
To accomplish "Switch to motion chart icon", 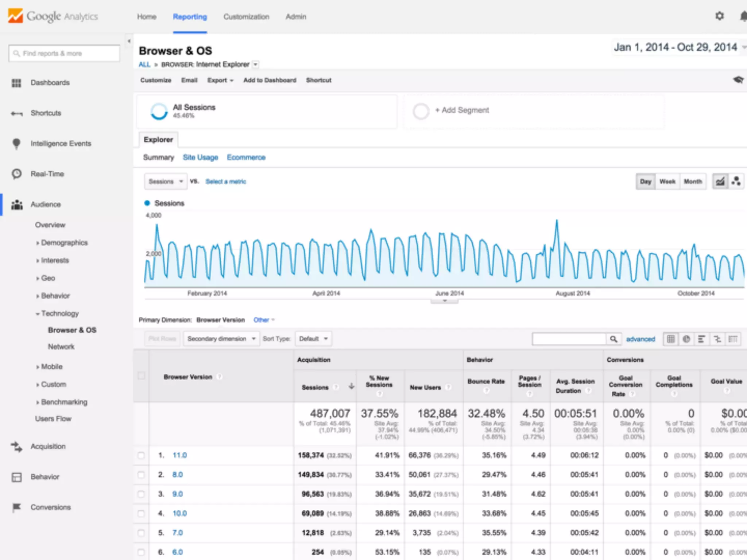I will tap(736, 181).
